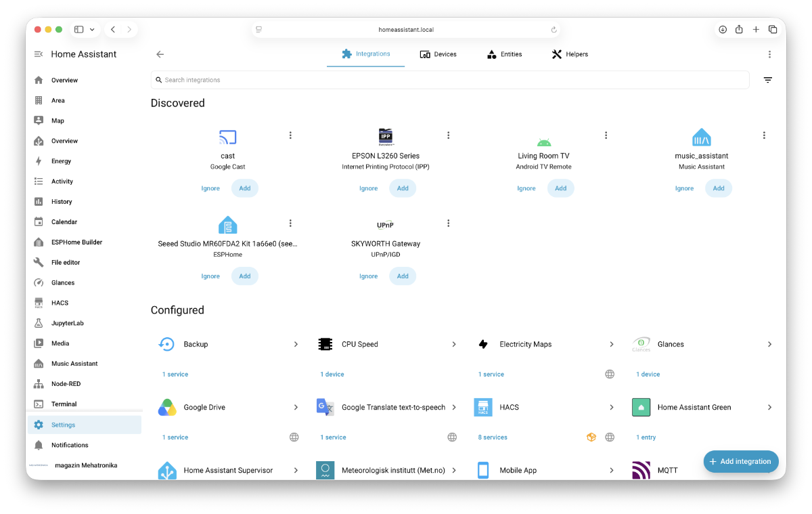Open the History page

(85, 202)
